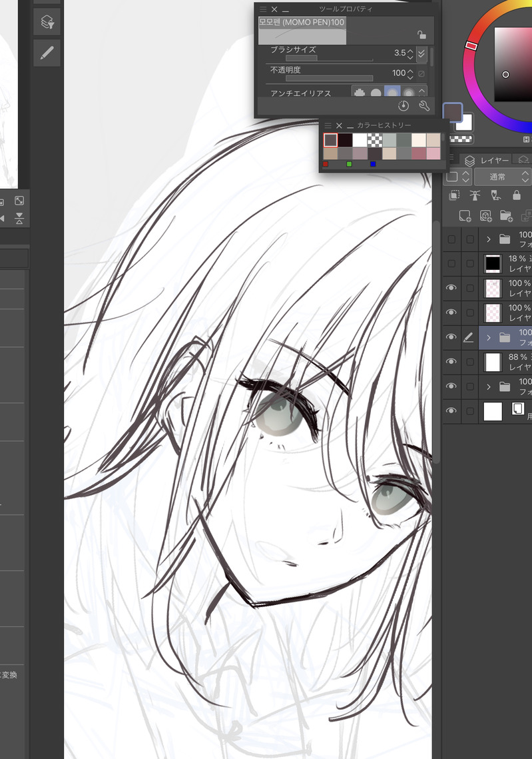Viewport: 532px width, 759px height.
Task: Open blending mode dropdown 通常
Action: 502,177
